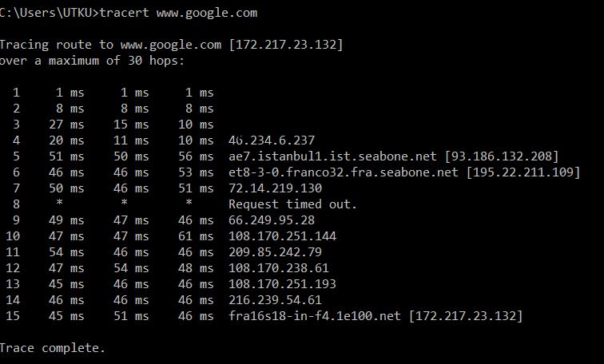The height and width of the screenshot is (364, 604).
Task: Click et8-3-0.franco32.fra.seabone.net hostname
Action: pyautogui.click(x=344, y=172)
